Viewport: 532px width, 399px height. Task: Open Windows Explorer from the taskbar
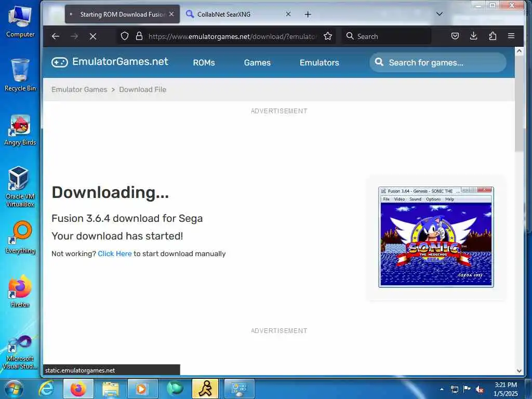[110, 389]
